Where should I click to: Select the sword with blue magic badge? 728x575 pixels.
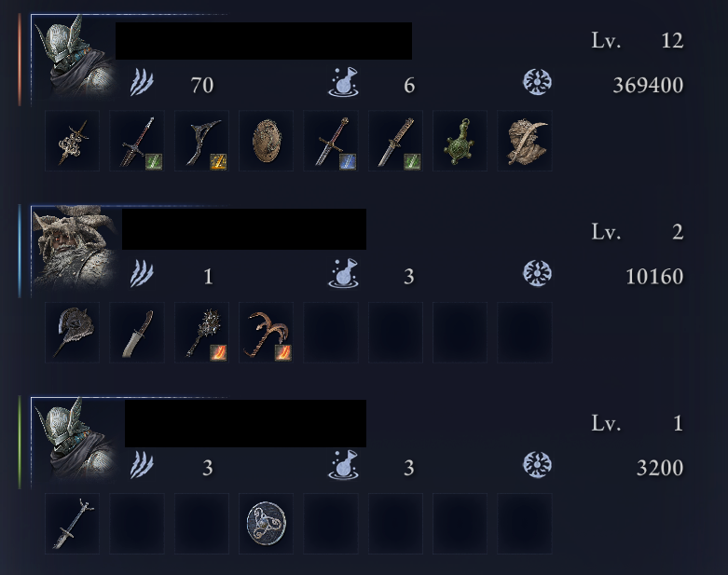331,141
